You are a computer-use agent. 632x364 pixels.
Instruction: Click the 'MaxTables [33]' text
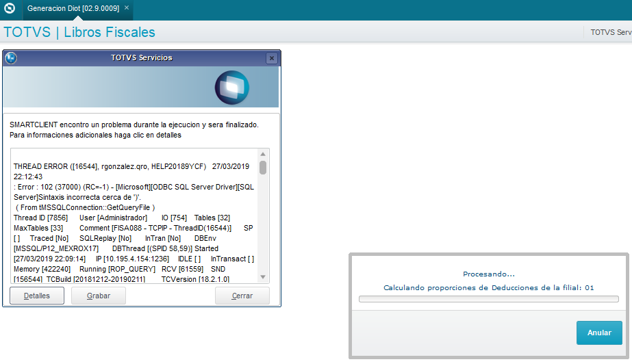(x=38, y=228)
